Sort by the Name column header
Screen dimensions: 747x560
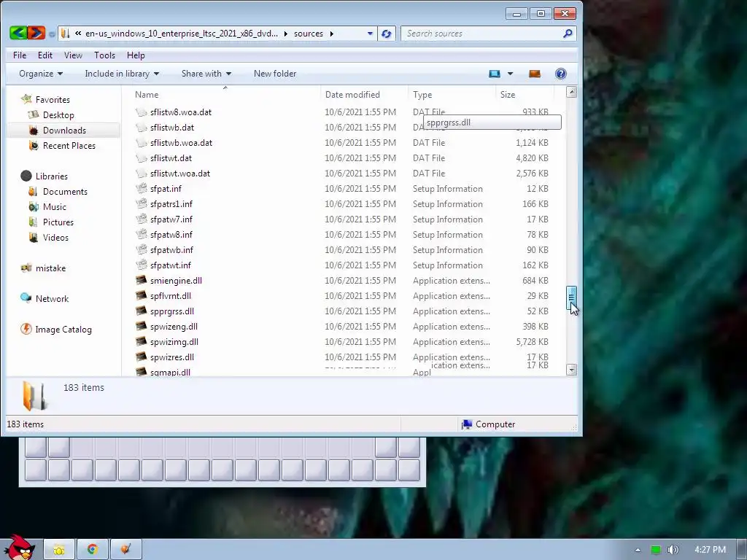click(224, 94)
